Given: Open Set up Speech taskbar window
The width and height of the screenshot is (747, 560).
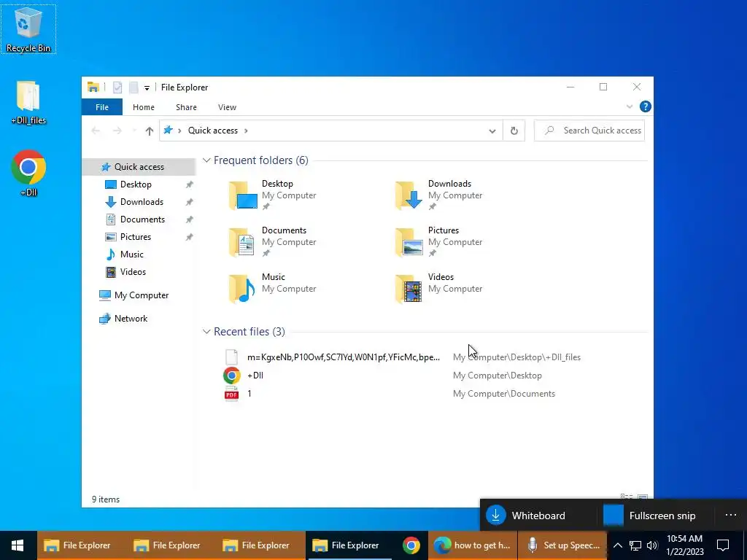Looking at the screenshot, I should [x=562, y=545].
